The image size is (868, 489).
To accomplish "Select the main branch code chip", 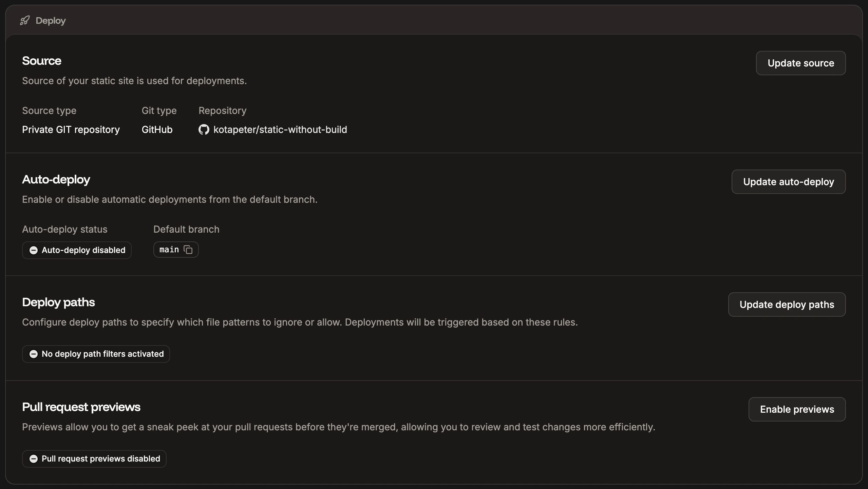I will coord(175,250).
